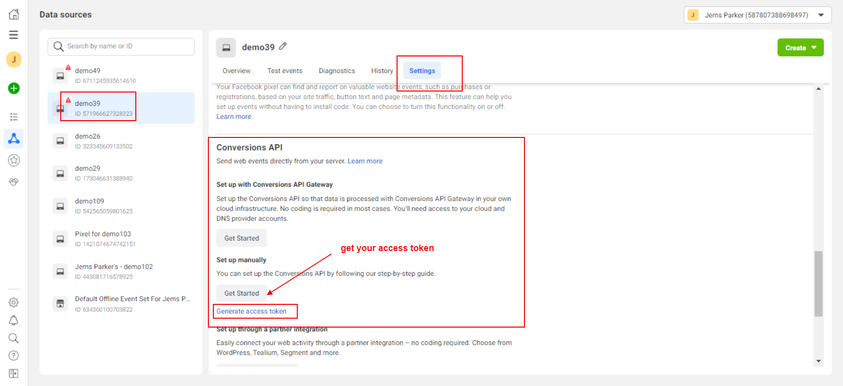Click the Data sources page title
This screenshot has height=386, width=843.
pos(66,15)
